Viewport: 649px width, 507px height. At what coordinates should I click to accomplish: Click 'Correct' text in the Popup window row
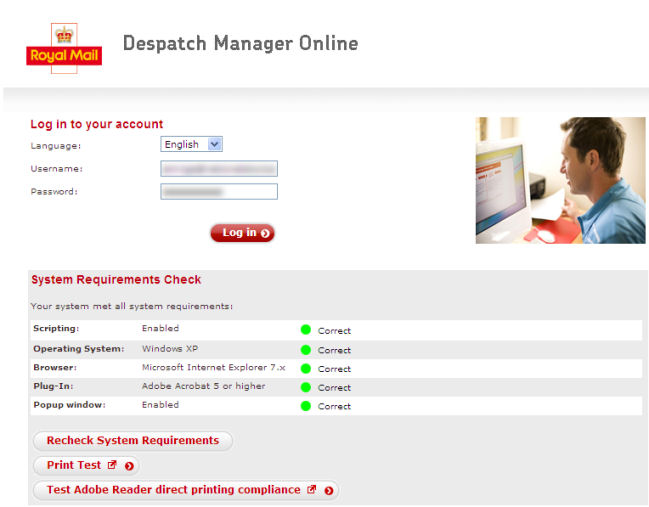pyautogui.click(x=334, y=406)
